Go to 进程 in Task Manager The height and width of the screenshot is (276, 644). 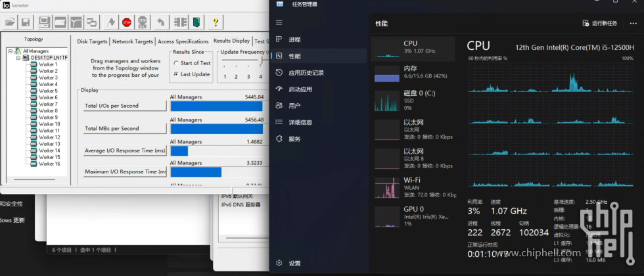[319, 39]
